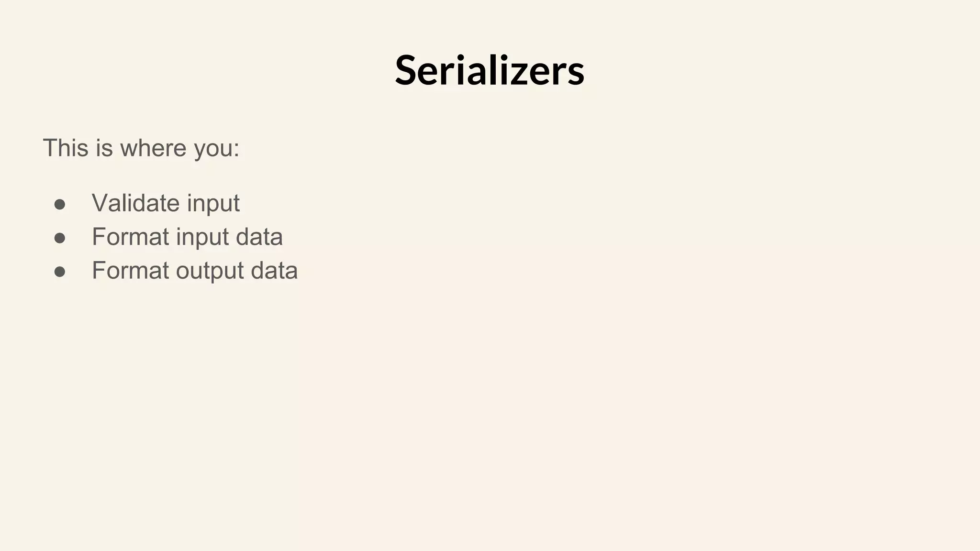Click the "Serializers" slide title

pyautogui.click(x=490, y=70)
